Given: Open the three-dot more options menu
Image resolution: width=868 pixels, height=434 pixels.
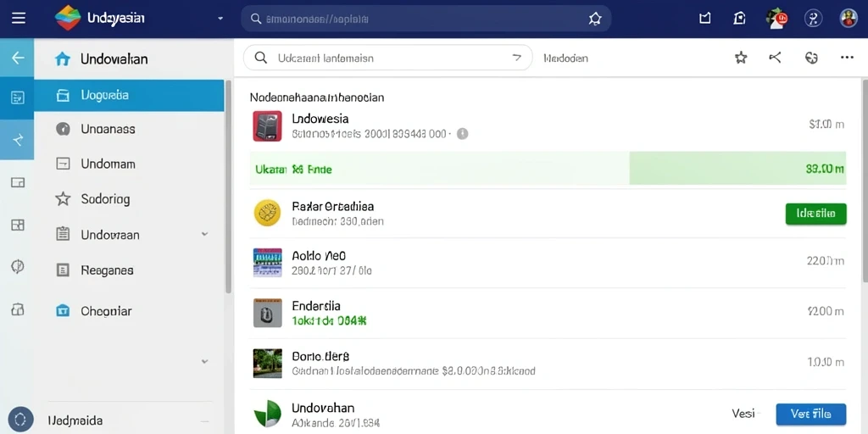Looking at the screenshot, I should click(847, 57).
